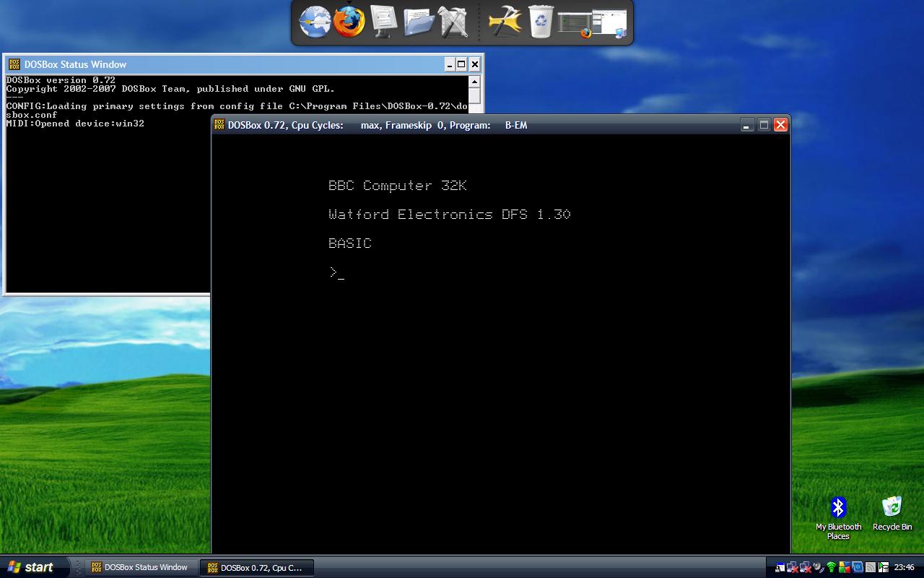Open the folder icon in the dock
The height and width of the screenshot is (578, 924).
pyautogui.click(x=419, y=22)
